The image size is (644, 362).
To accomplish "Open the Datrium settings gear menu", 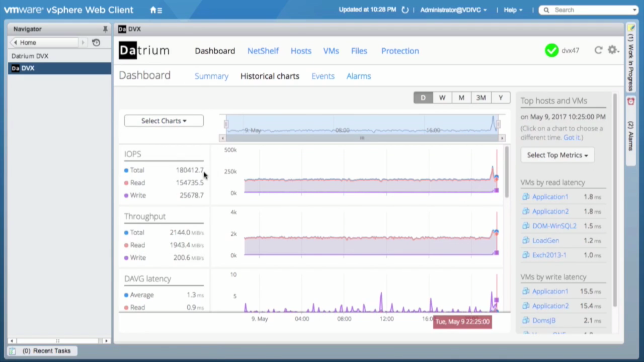I will click(613, 50).
